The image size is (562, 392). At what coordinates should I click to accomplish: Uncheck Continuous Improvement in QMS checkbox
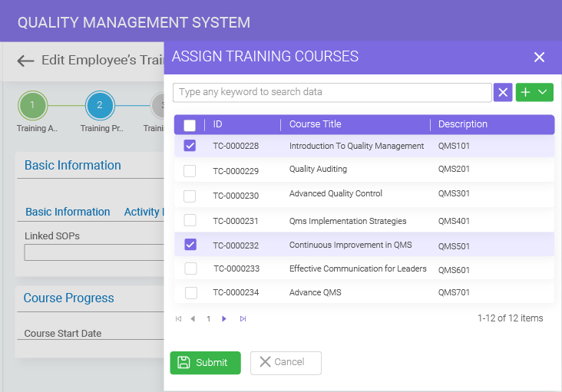pos(190,245)
